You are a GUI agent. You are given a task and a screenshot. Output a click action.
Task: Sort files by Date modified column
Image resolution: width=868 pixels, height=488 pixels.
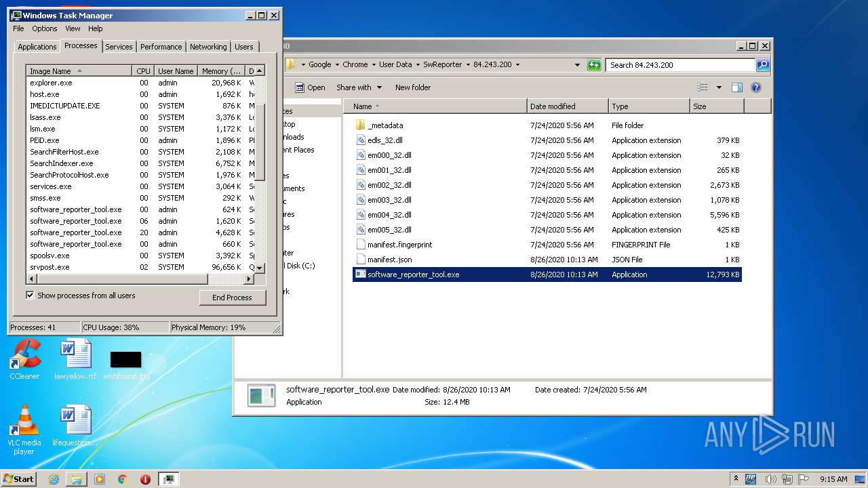click(x=568, y=106)
